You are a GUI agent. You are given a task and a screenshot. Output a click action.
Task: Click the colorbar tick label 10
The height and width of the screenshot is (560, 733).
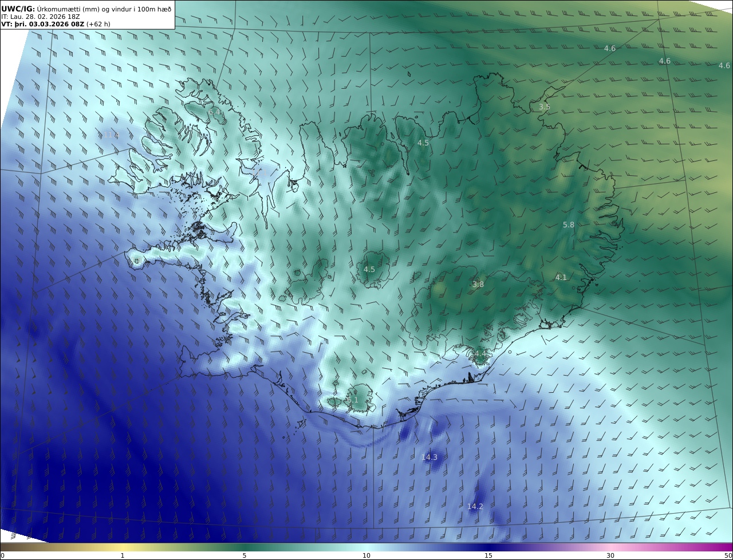(x=366, y=555)
